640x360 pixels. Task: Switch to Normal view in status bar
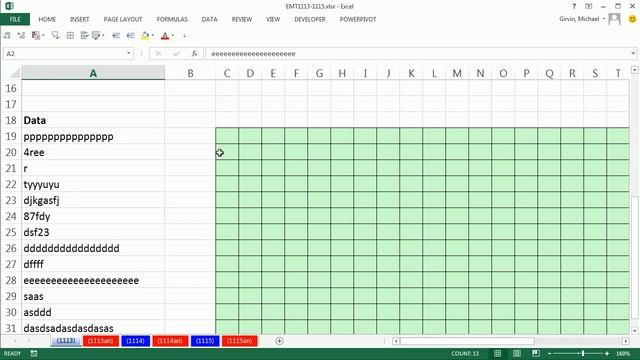[498, 353]
